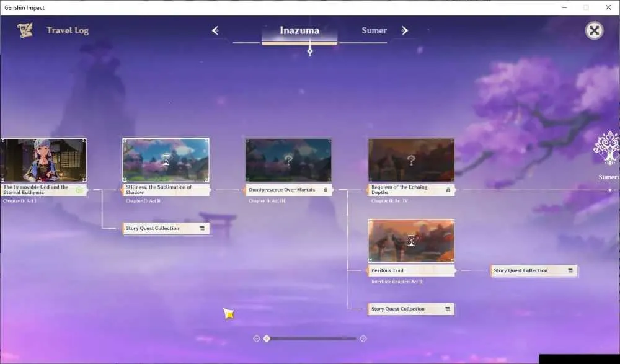
Task: Select the Omnipresence Over Mortals title bar
Action: (289, 190)
